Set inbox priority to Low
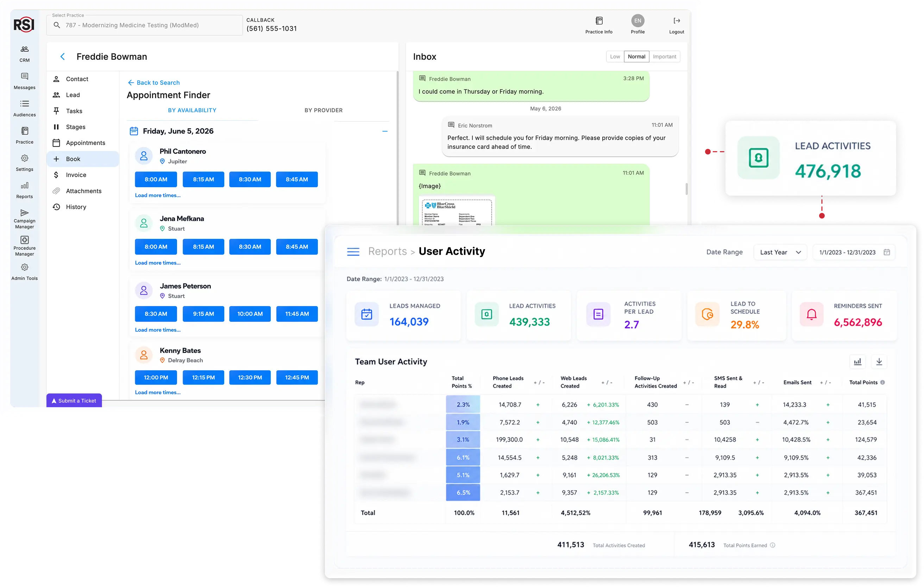 pyautogui.click(x=615, y=57)
